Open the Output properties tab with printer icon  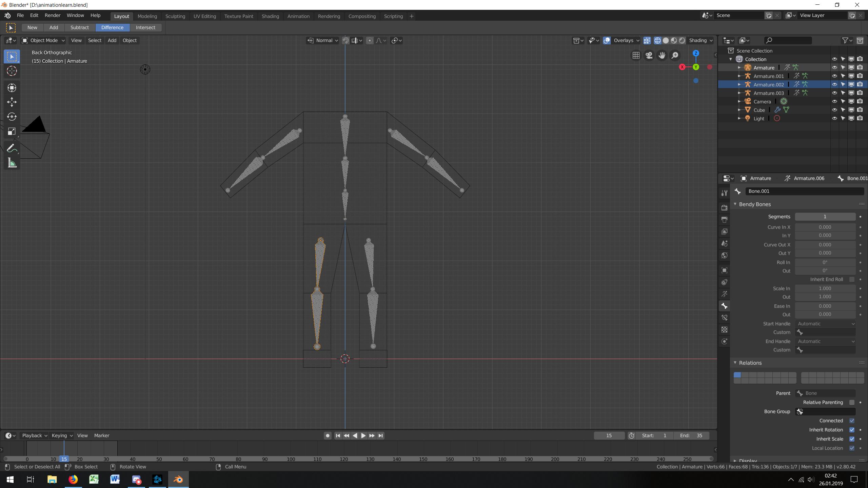[724, 219]
